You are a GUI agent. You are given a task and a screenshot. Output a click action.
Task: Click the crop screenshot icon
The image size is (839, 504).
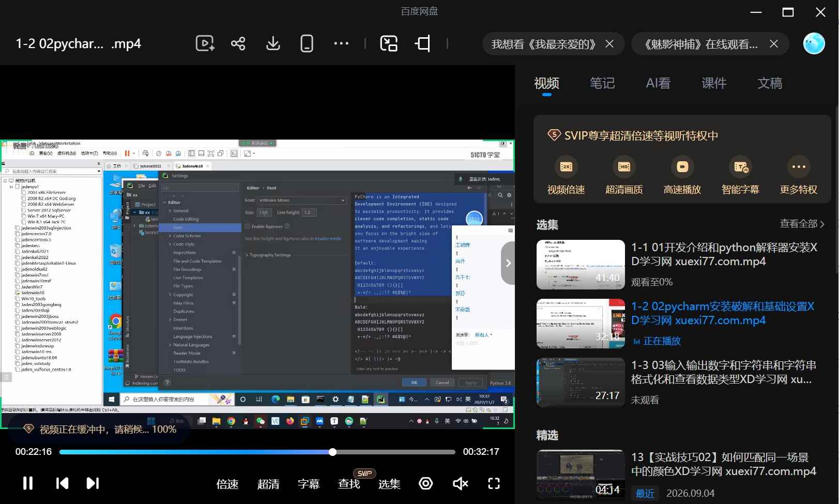(423, 43)
